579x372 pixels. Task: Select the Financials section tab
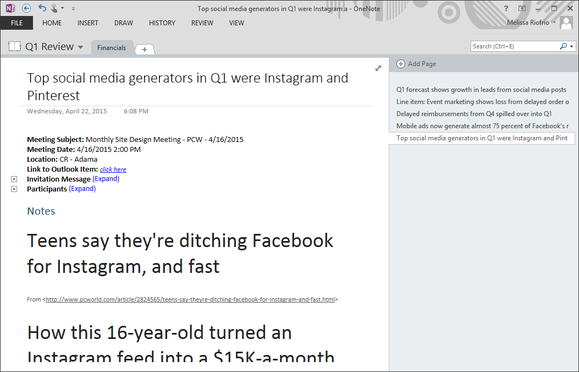pos(112,48)
